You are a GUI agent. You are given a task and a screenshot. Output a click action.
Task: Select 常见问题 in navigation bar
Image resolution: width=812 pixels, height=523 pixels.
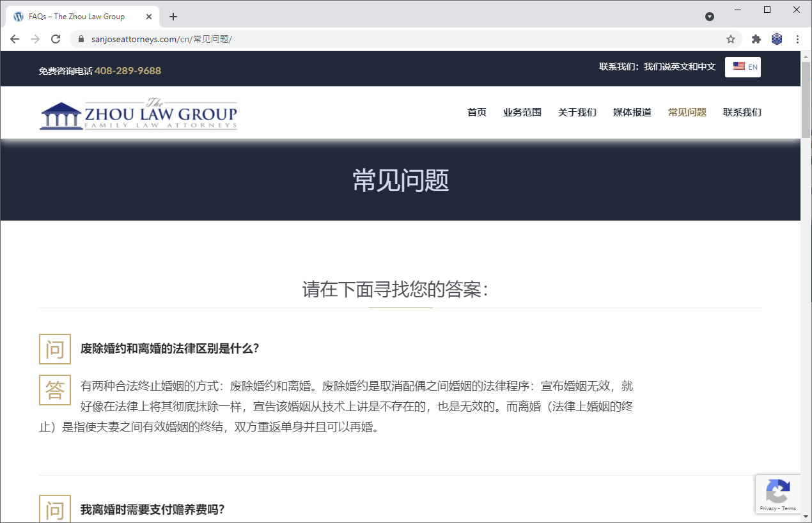687,113
